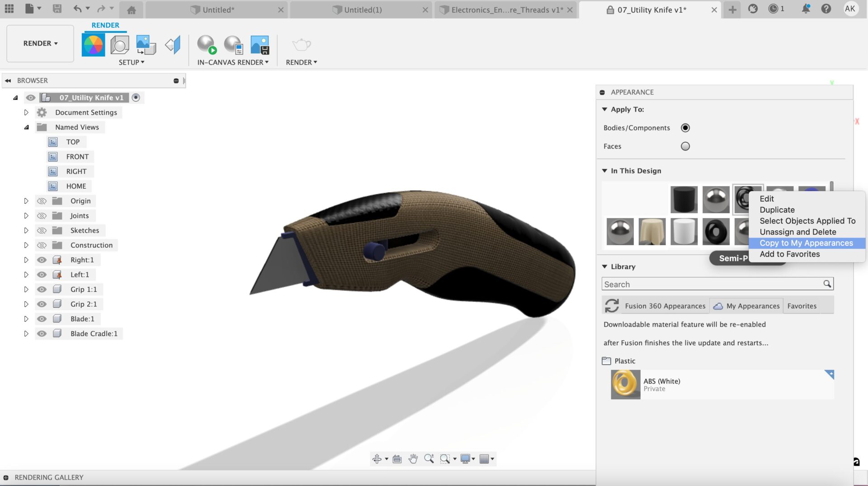Expand the Document Settings item
The width and height of the screenshot is (868, 486).
tap(26, 112)
